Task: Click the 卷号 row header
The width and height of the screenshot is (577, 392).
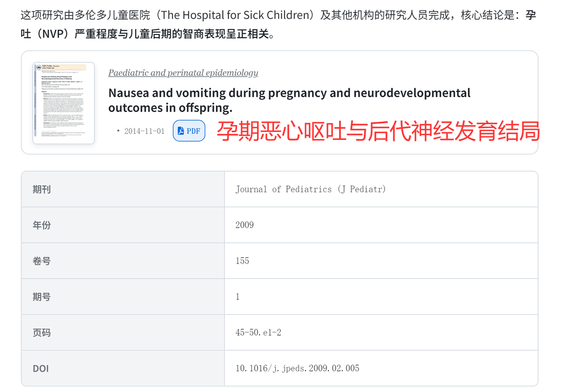Action: (41, 261)
